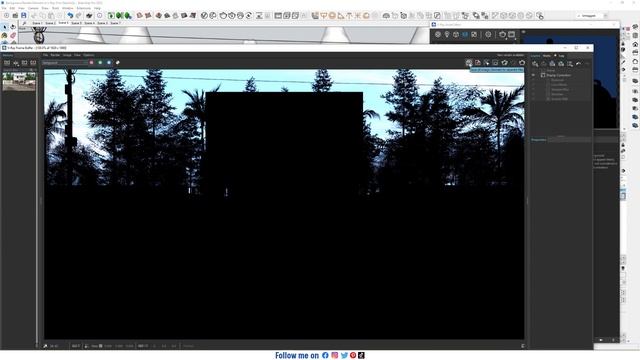Open SketchUp Camera menu
The height and width of the screenshot is (360, 640).
(33, 8)
